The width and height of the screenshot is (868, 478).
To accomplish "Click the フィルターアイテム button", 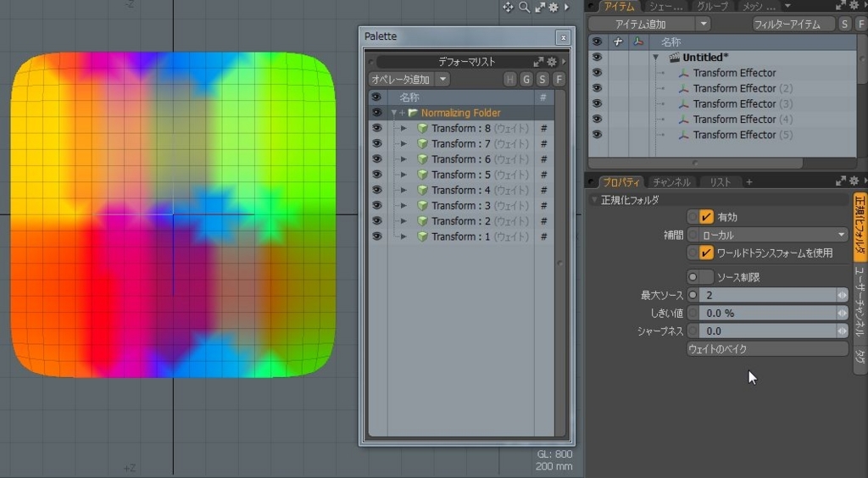I will pyautogui.click(x=793, y=24).
